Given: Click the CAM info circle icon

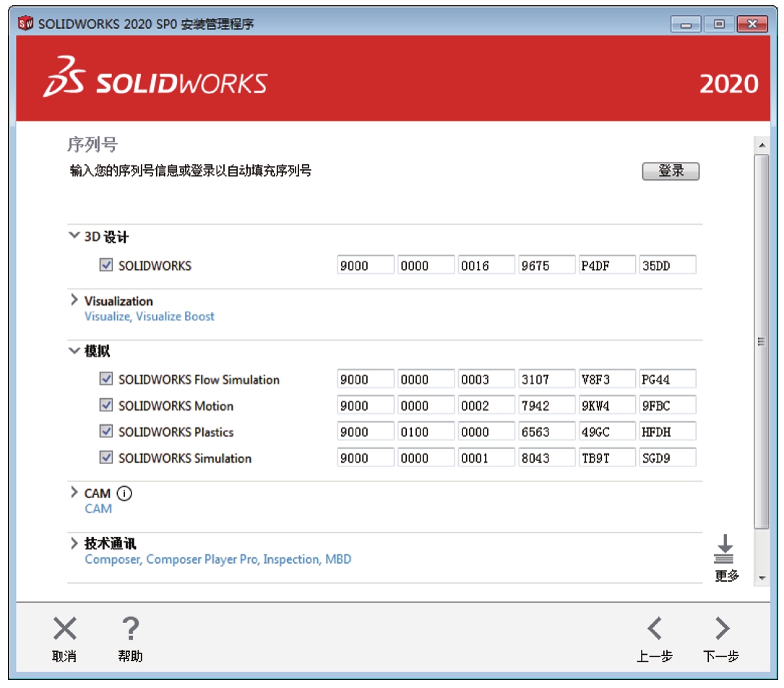Looking at the screenshot, I should [124, 494].
